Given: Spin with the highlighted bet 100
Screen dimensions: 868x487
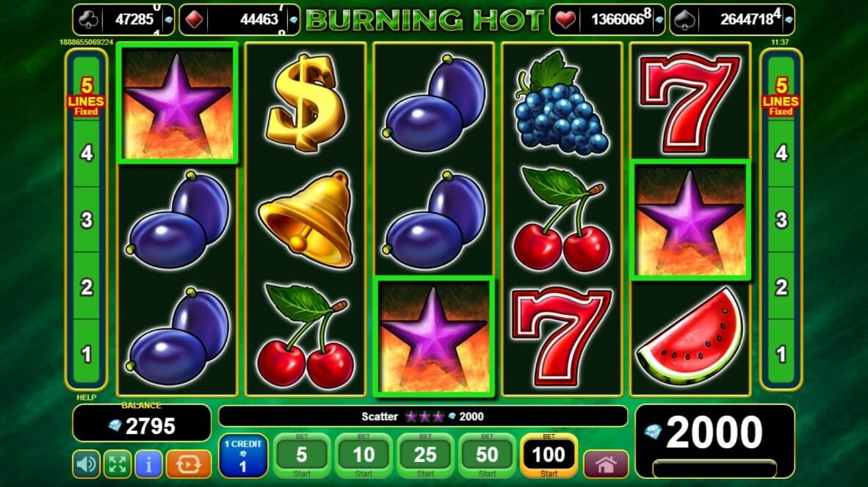Looking at the screenshot, I should point(549,456).
